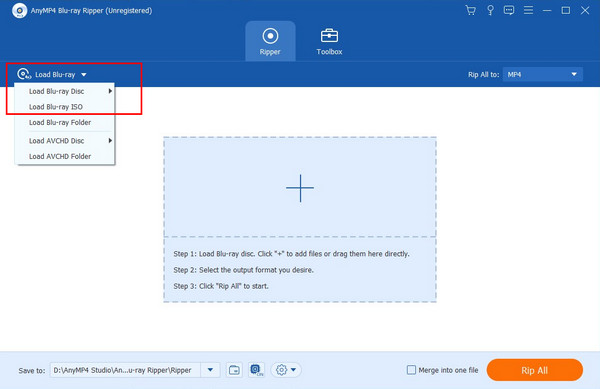Screen dimensions: 600x389
Task: Minimize the Blu-ray Ripper window
Action: click(547, 10)
